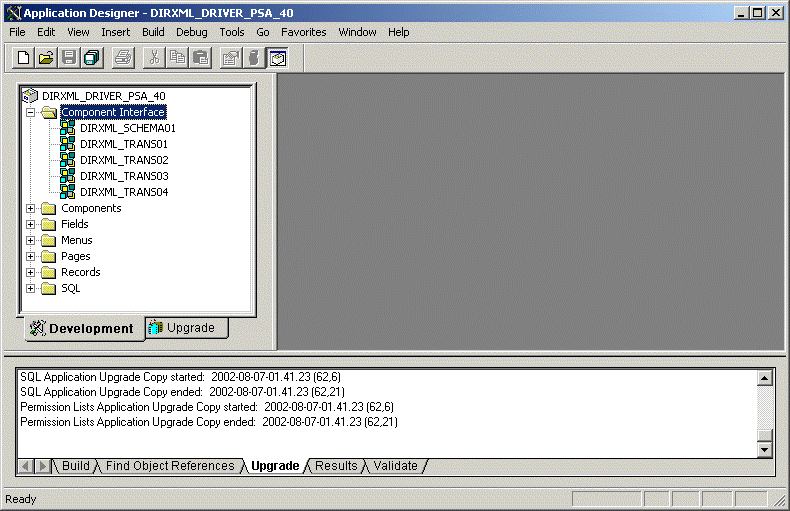Viewport: 790px width, 511px height.
Task: Expand the SQL tree node
Action: point(31,288)
